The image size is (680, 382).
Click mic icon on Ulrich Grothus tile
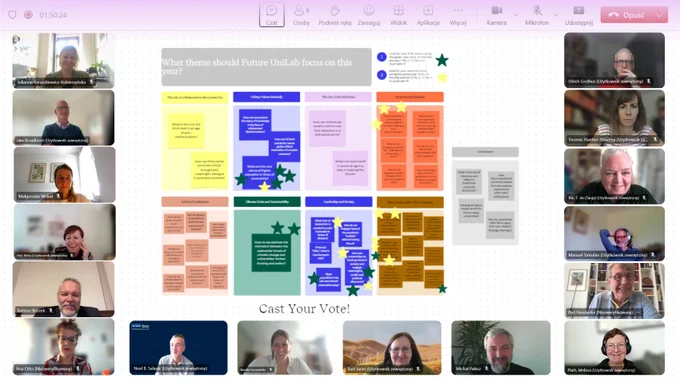[x=648, y=81]
